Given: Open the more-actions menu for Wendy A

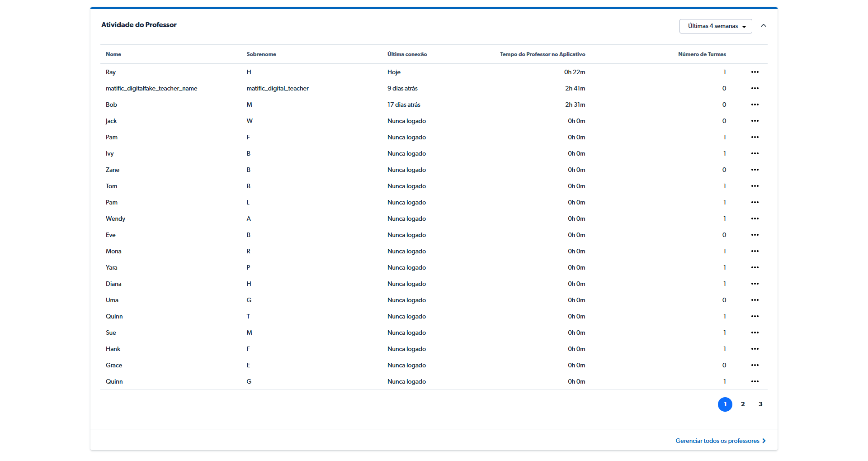Looking at the screenshot, I should pos(755,219).
